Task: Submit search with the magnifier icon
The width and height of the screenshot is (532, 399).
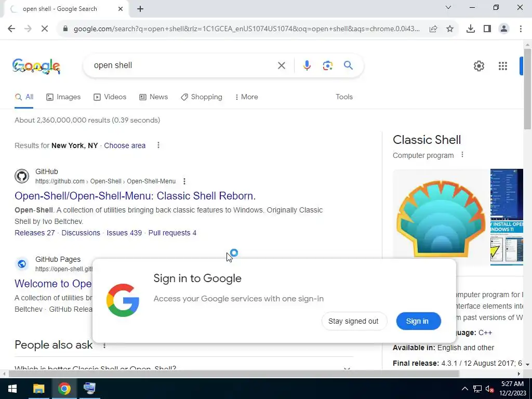Action: (348, 65)
